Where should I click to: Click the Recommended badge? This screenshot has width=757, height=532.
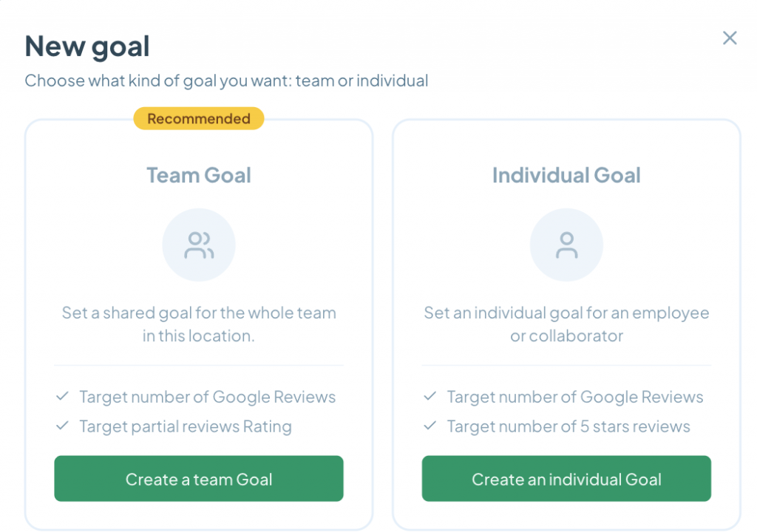tap(198, 118)
